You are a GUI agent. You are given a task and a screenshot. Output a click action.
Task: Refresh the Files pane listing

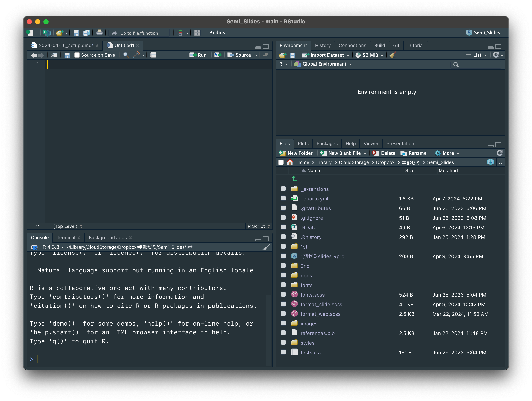click(x=499, y=153)
